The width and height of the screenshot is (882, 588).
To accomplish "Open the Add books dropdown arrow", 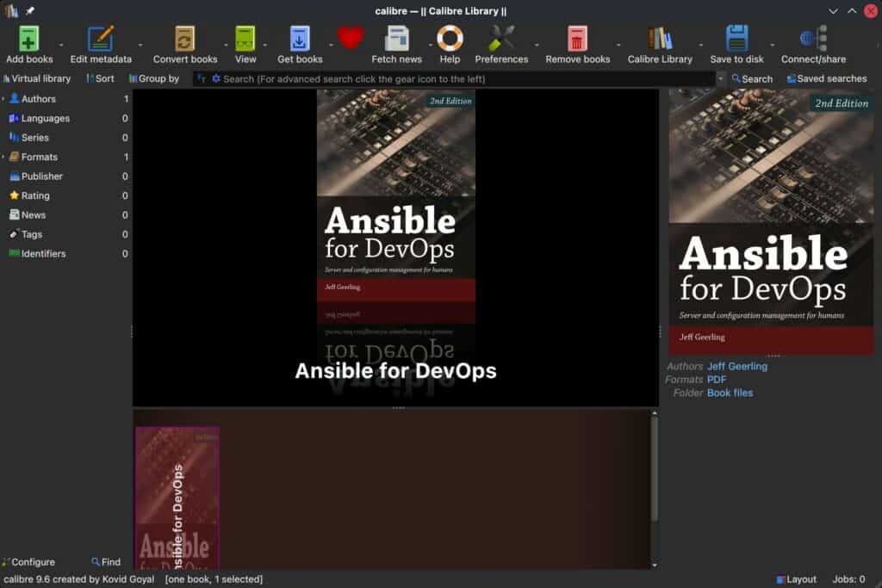I will pos(60,43).
